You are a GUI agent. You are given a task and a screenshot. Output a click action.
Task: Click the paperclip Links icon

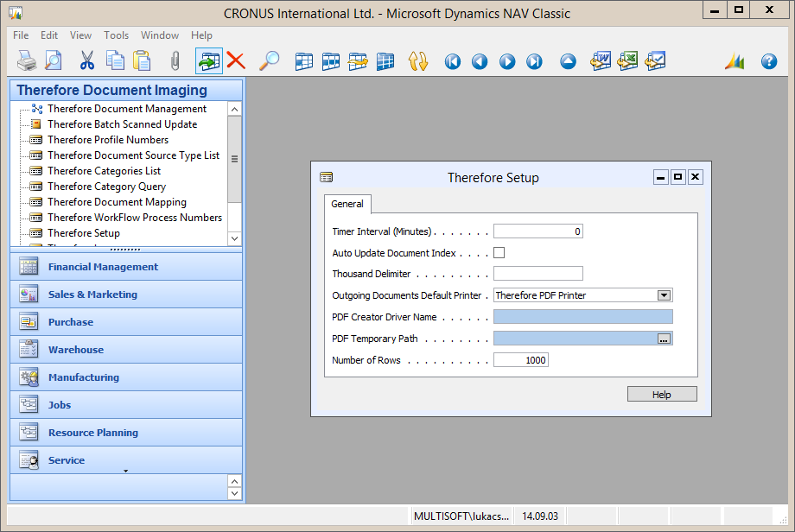175,61
